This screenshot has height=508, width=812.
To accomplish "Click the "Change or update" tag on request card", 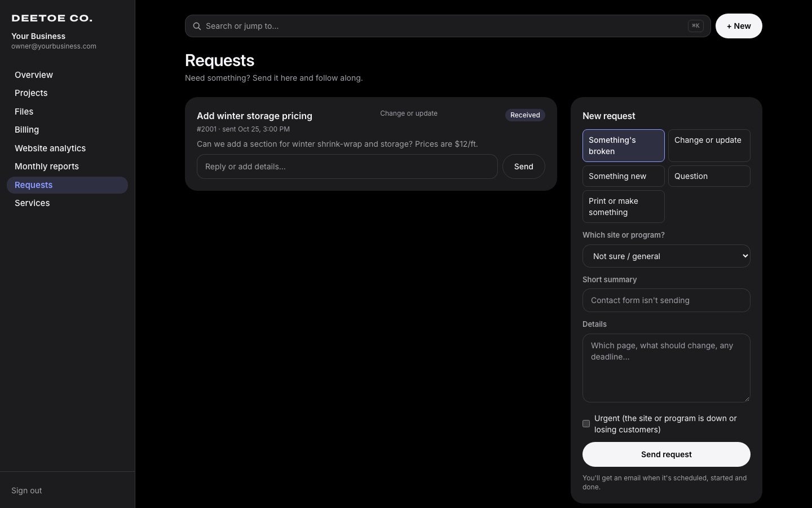I will pos(409,113).
